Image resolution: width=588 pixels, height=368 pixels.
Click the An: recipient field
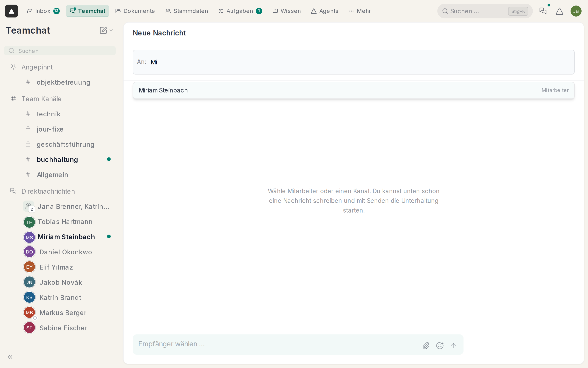(353, 62)
